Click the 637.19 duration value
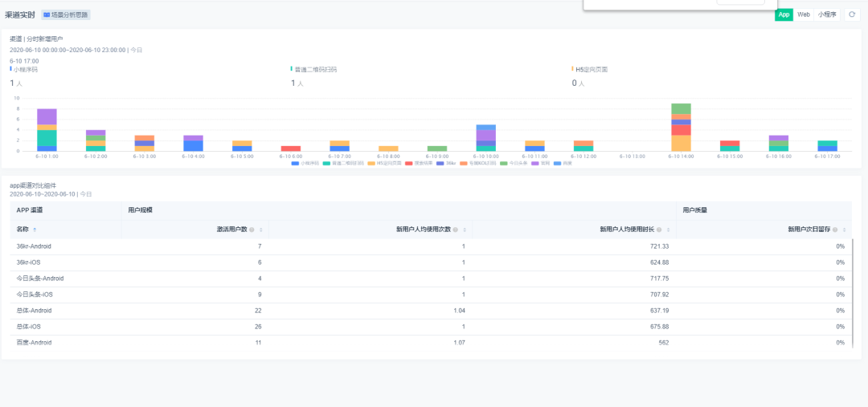The height and width of the screenshot is (407, 868). click(x=660, y=310)
